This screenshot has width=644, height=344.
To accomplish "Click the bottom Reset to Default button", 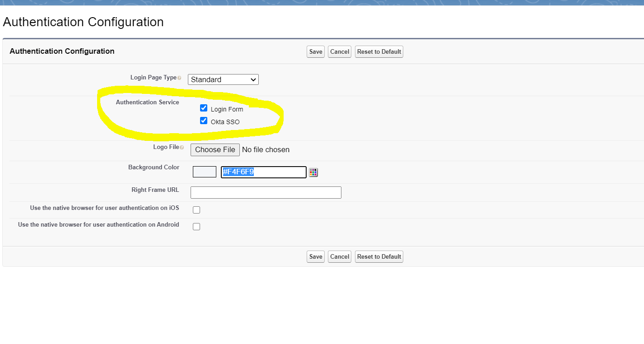I will (379, 256).
